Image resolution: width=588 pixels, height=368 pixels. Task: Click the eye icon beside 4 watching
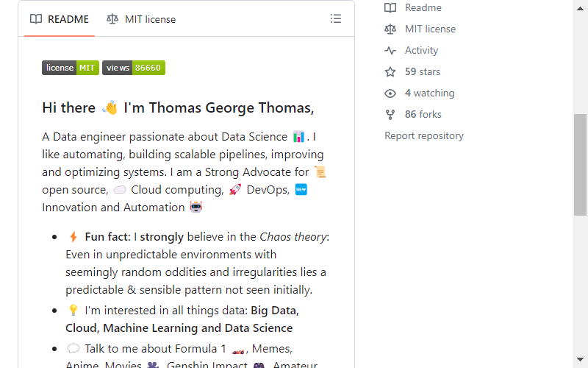(390, 93)
